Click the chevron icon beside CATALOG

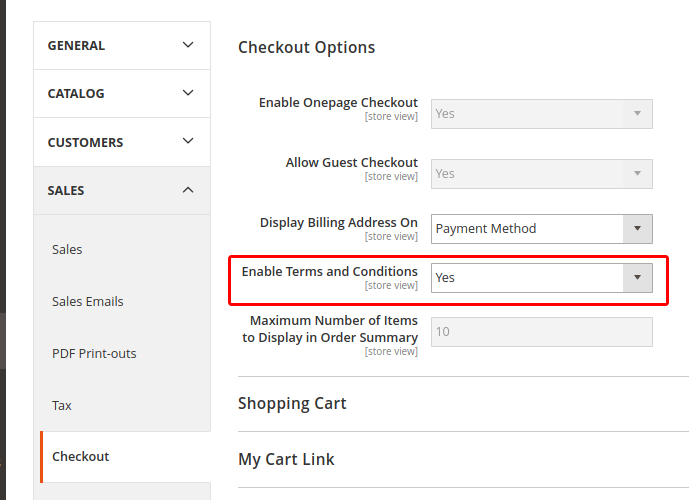188,93
